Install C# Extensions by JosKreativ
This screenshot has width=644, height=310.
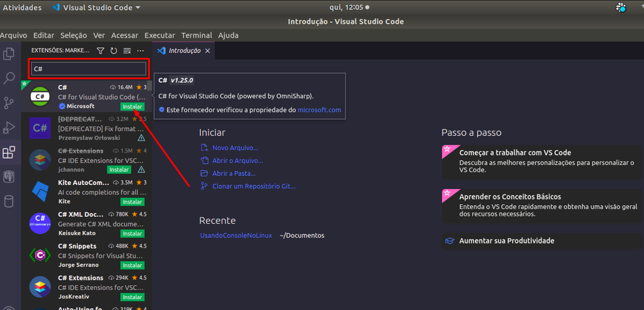pyautogui.click(x=133, y=297)
